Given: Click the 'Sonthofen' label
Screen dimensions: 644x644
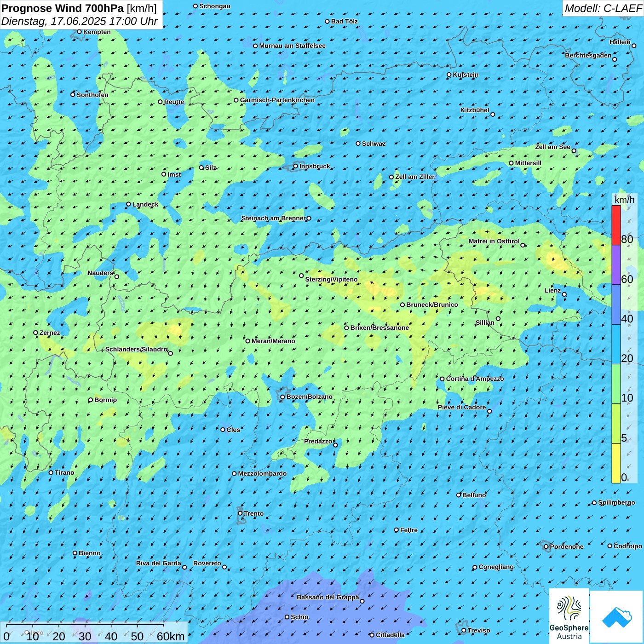Looking at the screenshot, I should [92, 95].
